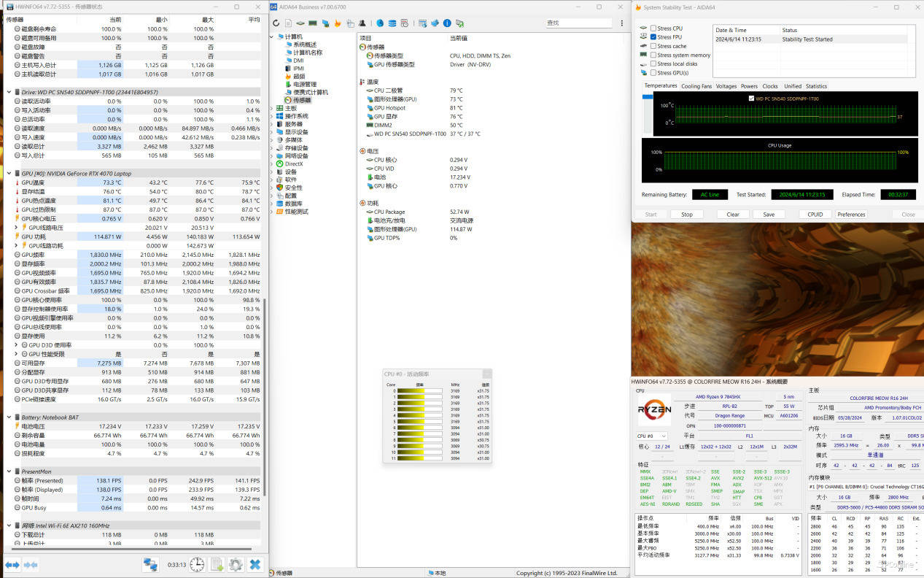The width and height of the screenshot is (924, 578).
Task: Uncheck the Stress FPU checkbox
Action: [653, 37]
